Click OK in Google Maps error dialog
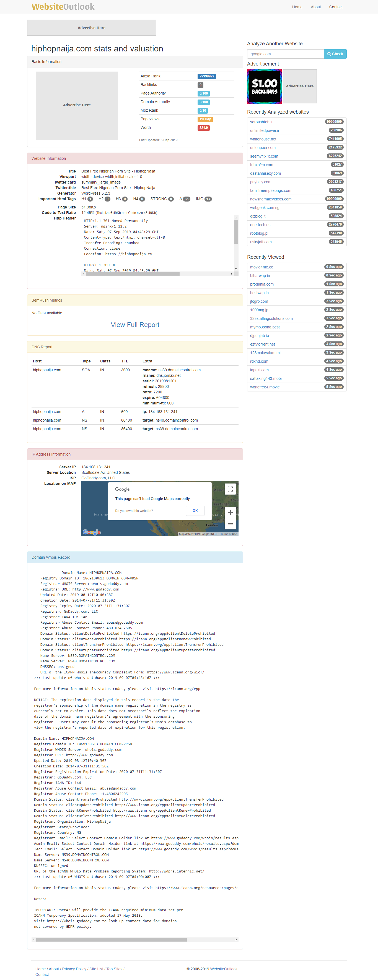 tap(195, 511)
